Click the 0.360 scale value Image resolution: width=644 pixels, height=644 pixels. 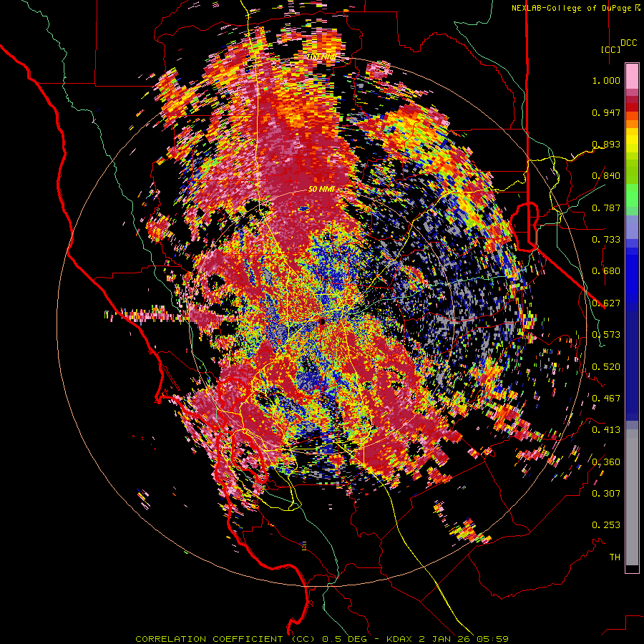click(606, 462)
